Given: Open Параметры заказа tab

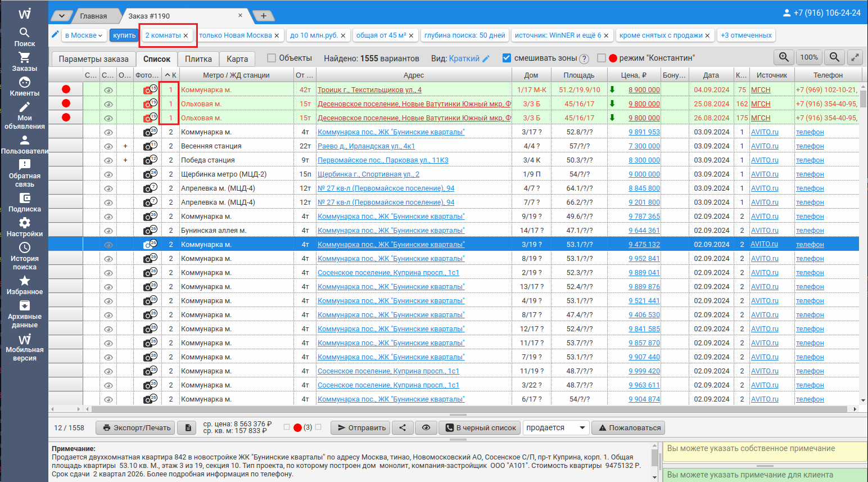Looking at the screenshot, I should (x=93, y=58).
